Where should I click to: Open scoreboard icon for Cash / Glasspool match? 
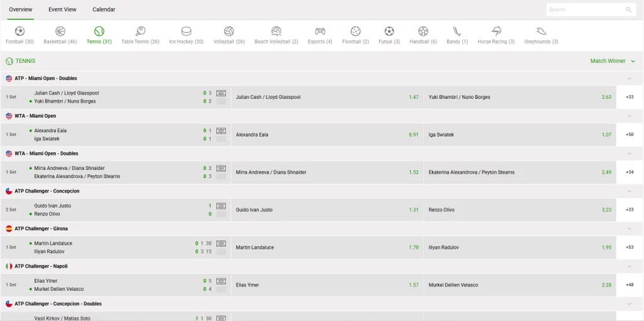click(221, 93)
